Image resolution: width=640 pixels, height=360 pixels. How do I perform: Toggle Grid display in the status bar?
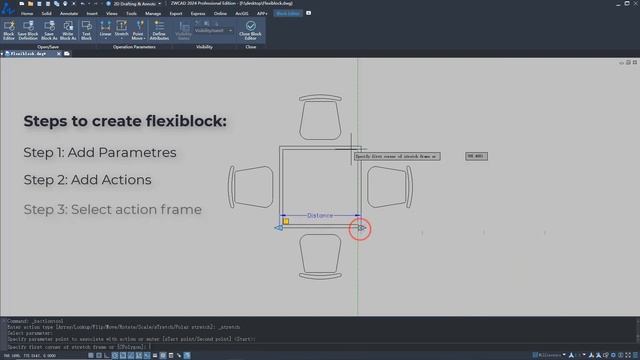pos(99,356)
